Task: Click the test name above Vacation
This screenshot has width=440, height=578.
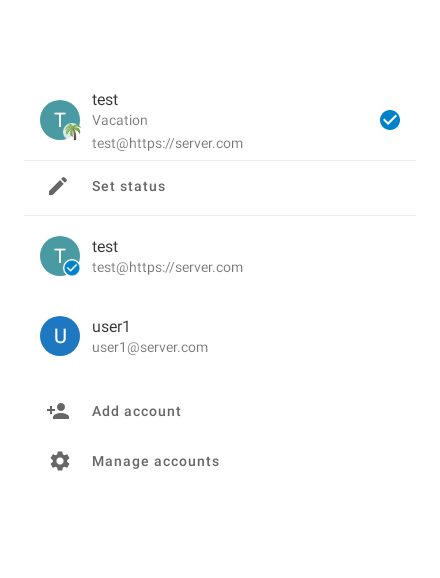Action: coord(105,100)
